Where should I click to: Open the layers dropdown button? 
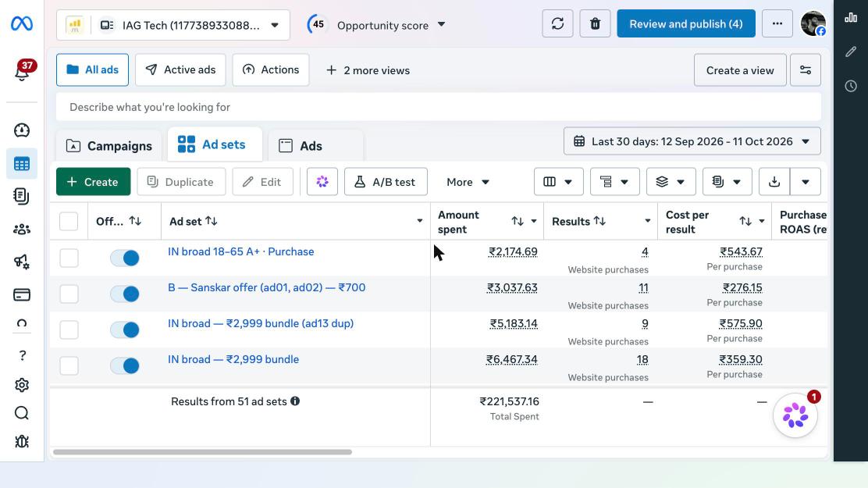click(x=671, y=182)
